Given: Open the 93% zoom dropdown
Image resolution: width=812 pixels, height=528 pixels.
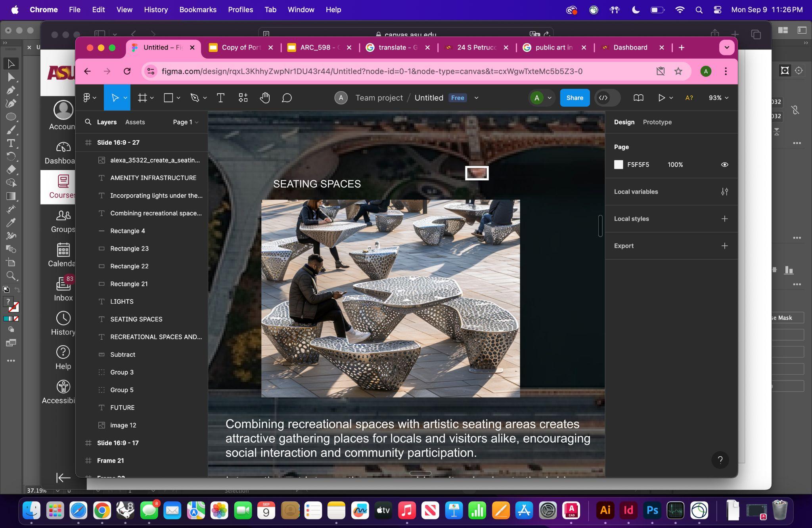Looking at the screenshot, I should coord(718,98).
